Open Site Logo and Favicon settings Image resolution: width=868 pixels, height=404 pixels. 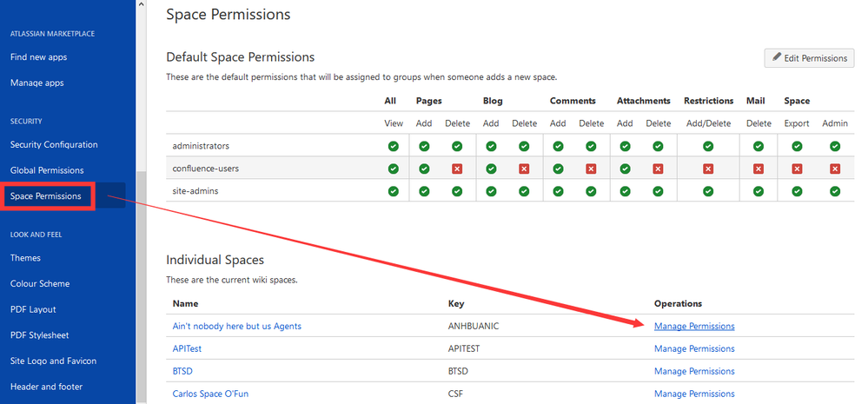click(x=53, y=361)
